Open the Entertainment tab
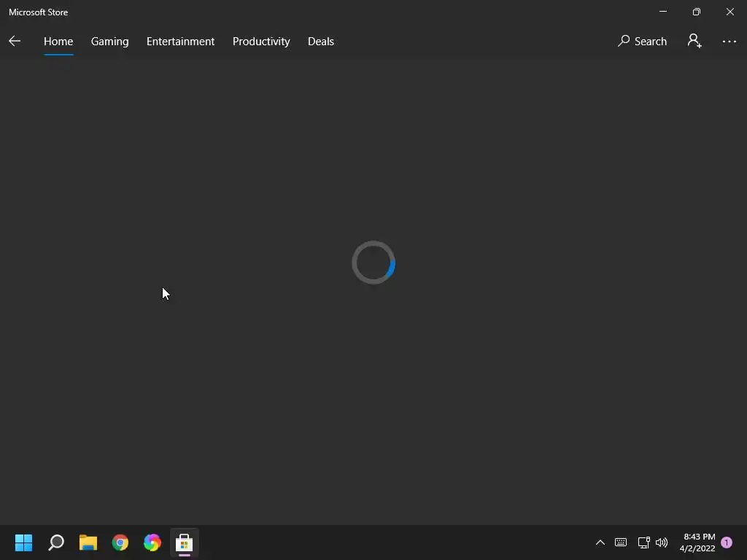 point(181,42)
